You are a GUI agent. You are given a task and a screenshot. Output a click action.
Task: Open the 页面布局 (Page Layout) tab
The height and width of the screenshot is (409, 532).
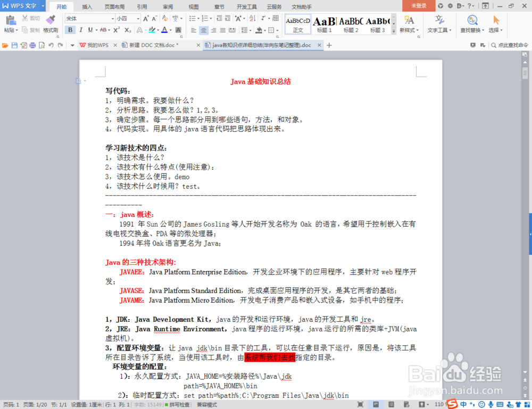coord(114,7)
